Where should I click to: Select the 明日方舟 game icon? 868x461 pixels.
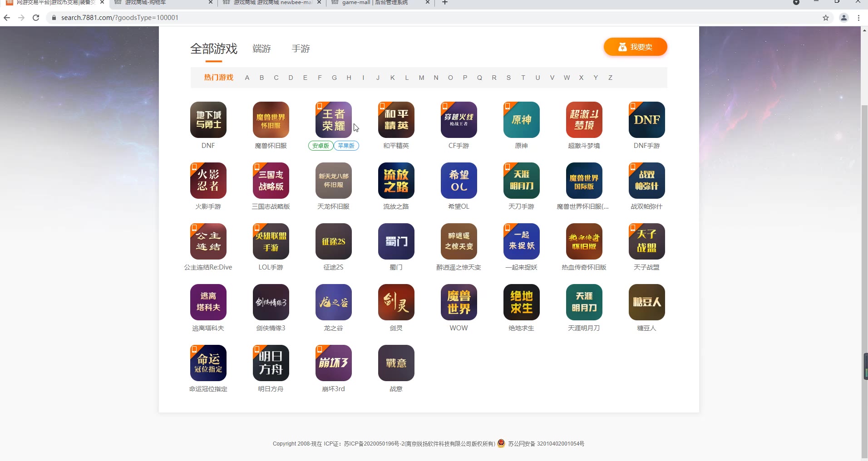coord(271,363)
